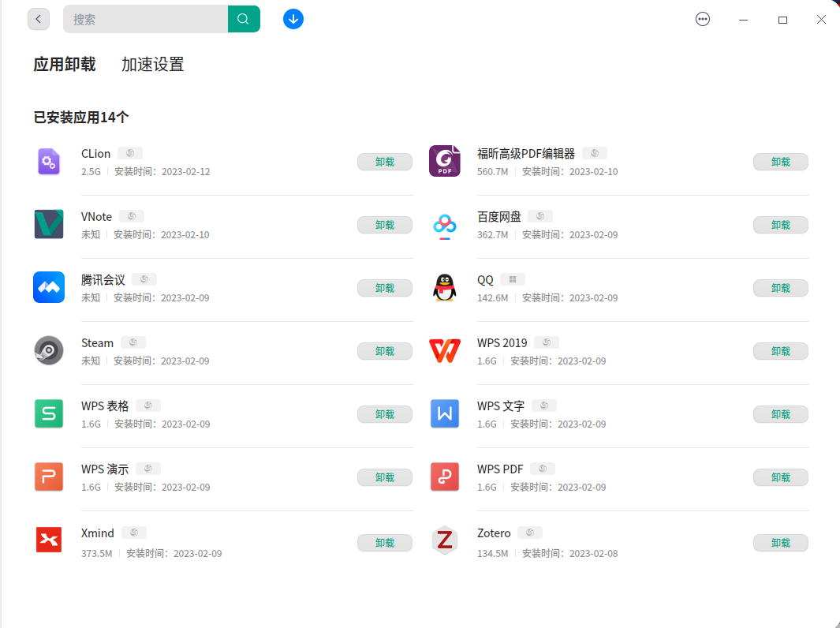
Task: Click the green search magnifier button
Action: 244,19
